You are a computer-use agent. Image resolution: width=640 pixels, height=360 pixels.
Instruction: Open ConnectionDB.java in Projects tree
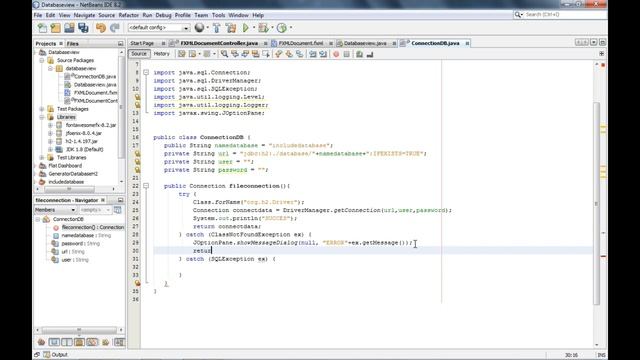click(x=95, y=76)
